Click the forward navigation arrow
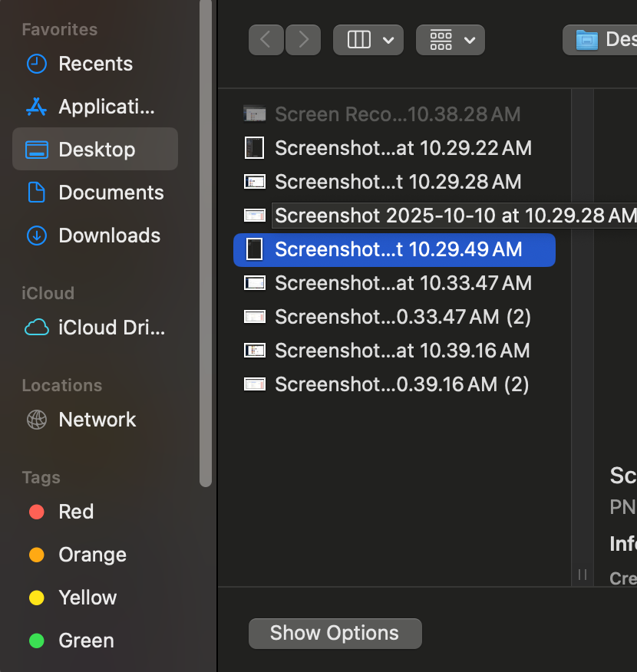Screen dimensions: 637x672 pos(303,40)
